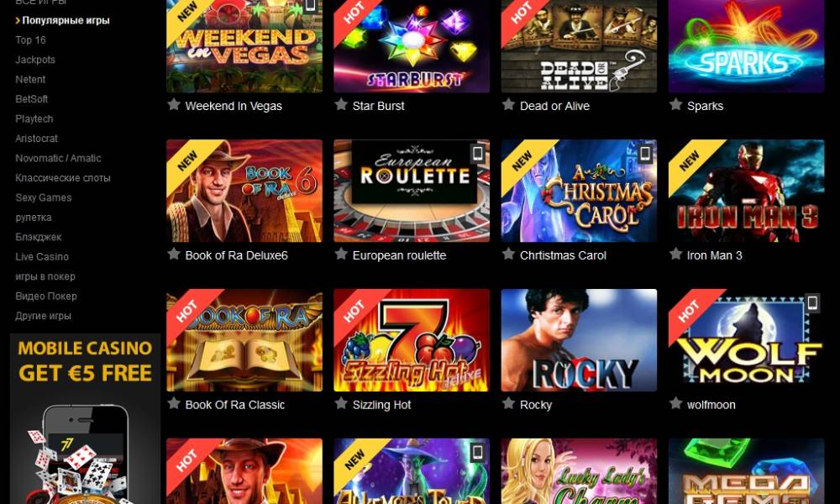Click the Mobile Casino Get €5 Free banner

pyautogui.click(x=85, y=418)
